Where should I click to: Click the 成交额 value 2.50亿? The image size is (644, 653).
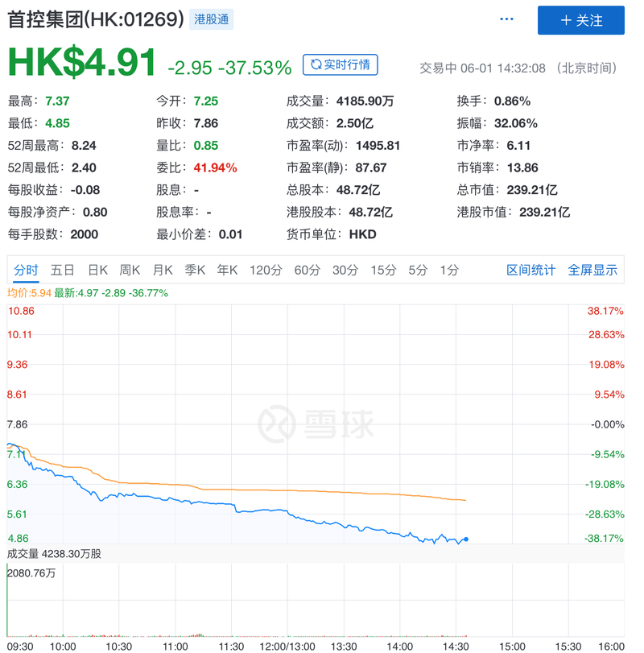click(x=355, y=123)
